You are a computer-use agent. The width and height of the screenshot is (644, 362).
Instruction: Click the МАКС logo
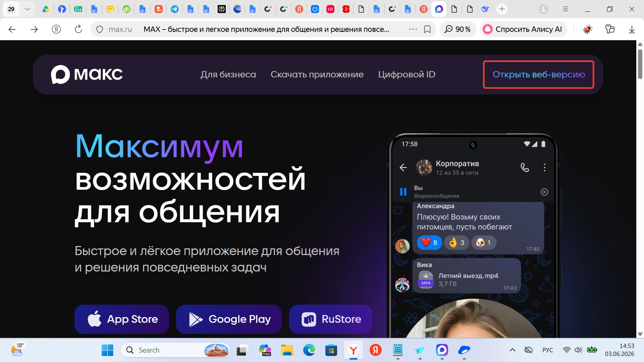tap(87, 74)
